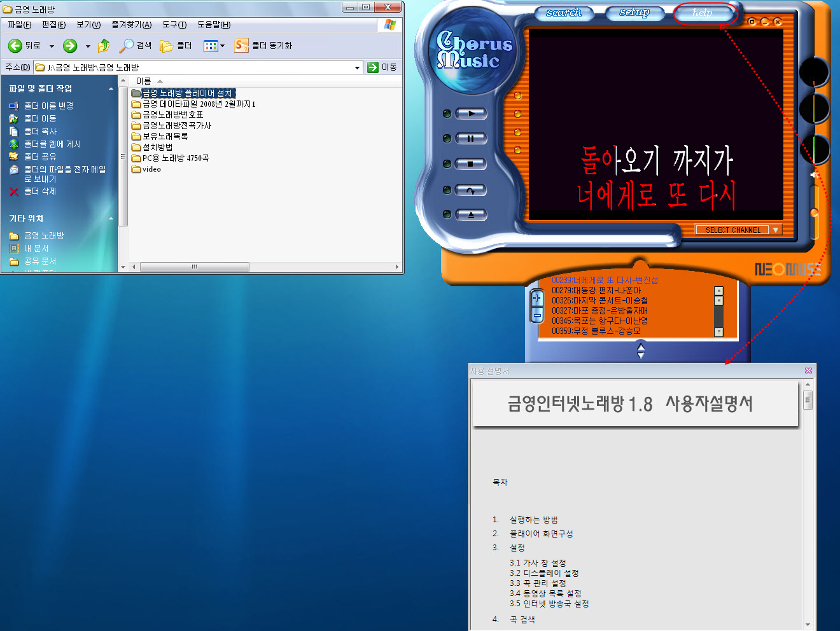Open the SELECT CHANNEL dropdown

pyautogui.click(x=738, y=230)
